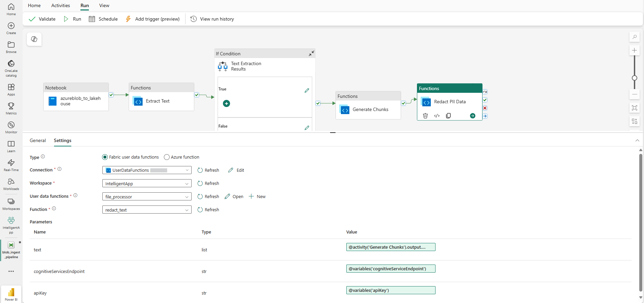Click the settings panel vertical scrollbar
Screen dimensions: 644x303
(641, 223)
